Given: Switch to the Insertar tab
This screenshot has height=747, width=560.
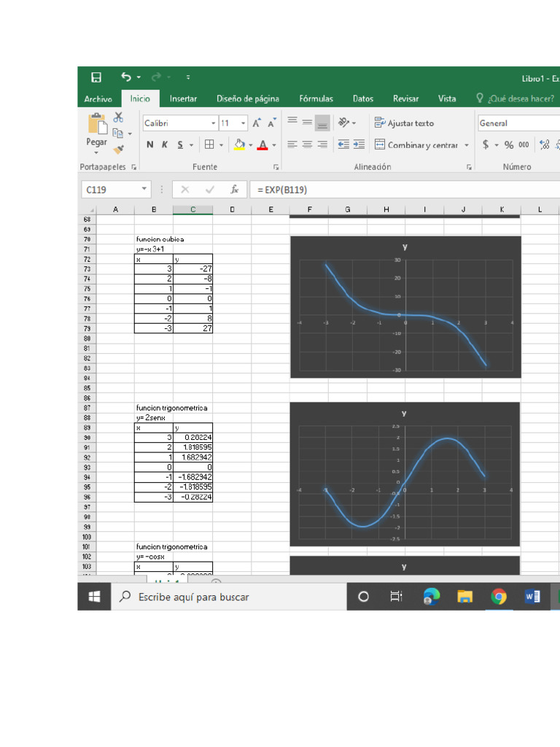Looking at the screenshot, I should 183,98.
